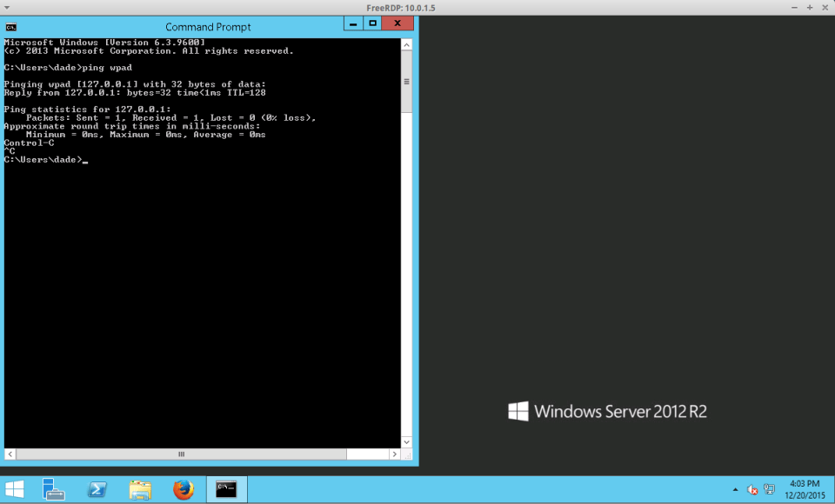Click the vertical scrollbar thumb

pyautogui.click(x=405, y=81)
